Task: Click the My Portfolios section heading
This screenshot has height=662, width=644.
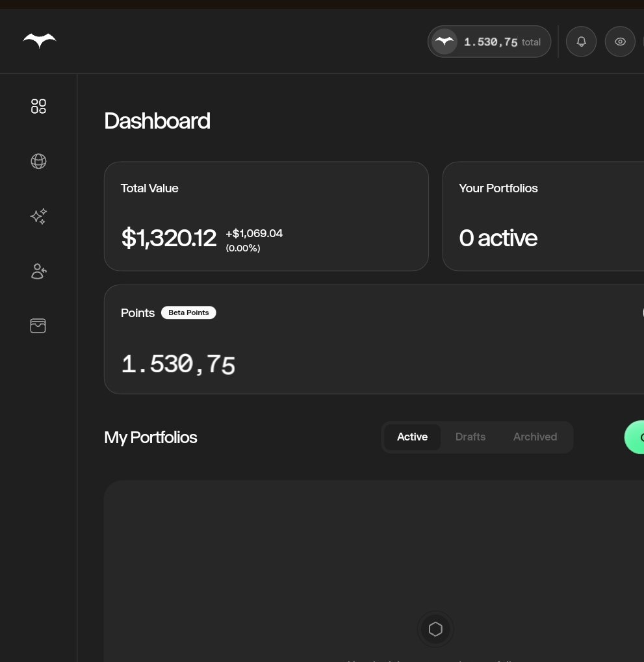Action: coord(150,437)
